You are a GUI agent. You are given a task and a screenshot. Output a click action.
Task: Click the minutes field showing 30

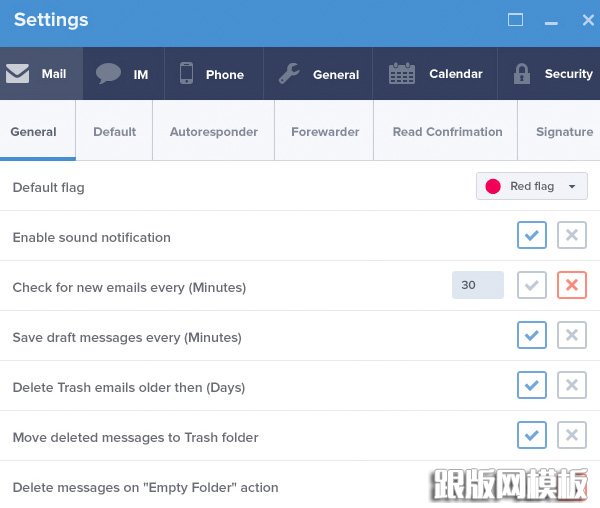pos(478,285)
